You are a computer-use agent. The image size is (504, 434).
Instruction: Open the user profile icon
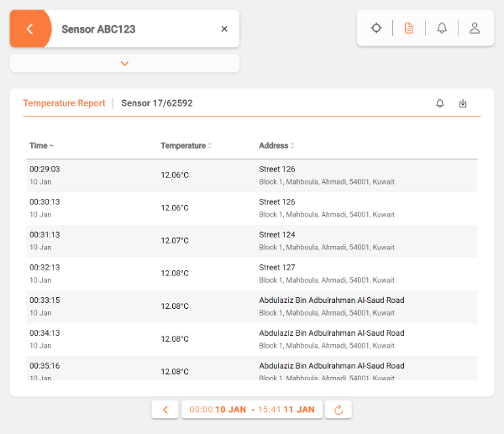[x=475, y=28]
